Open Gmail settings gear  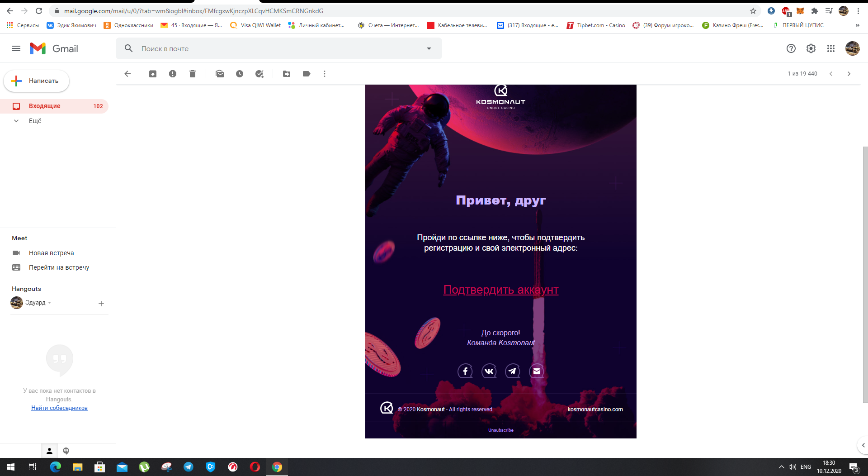pyautogui.click(x=811, y=48)
